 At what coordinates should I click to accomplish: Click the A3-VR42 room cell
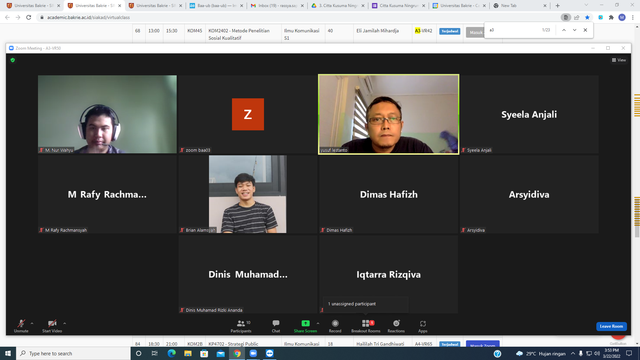423,31
